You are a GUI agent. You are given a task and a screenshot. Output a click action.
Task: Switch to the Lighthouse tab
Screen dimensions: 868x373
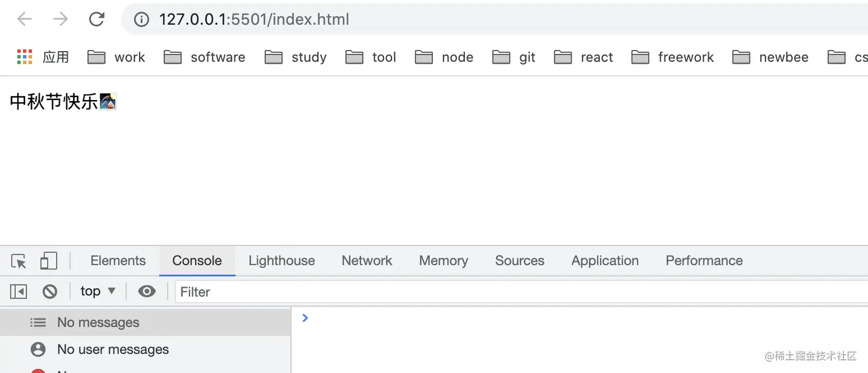(x=282, y=261)
